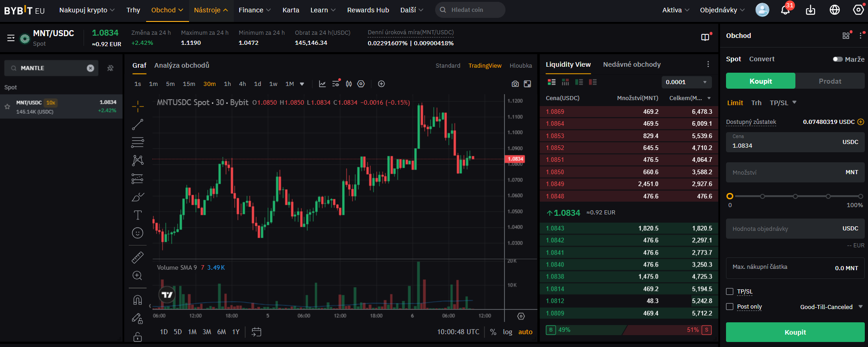Toggle fullscreen chart icon
Image resolution: width=868 pixels, height=347 pixels.
(x=527, y=84)
